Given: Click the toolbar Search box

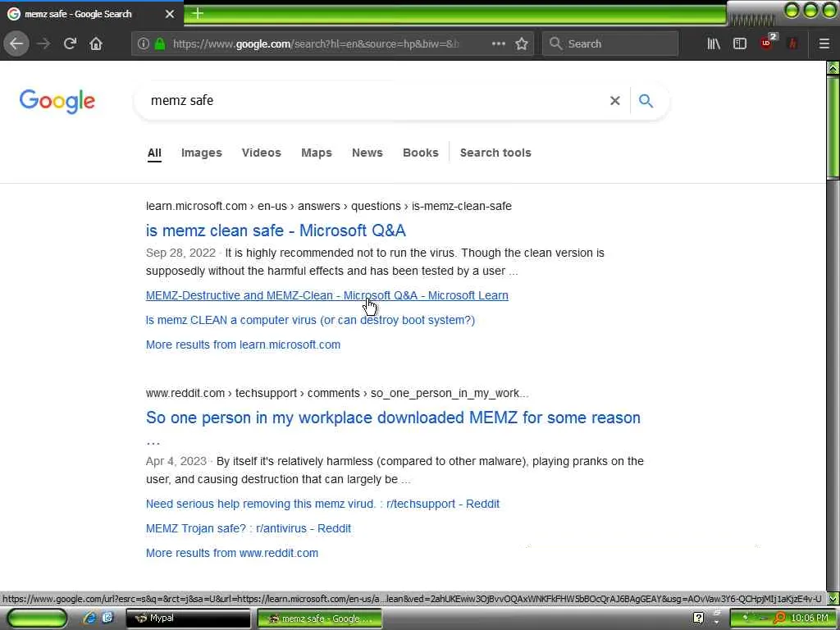Looking at the screenshot, I should point(610,43).
